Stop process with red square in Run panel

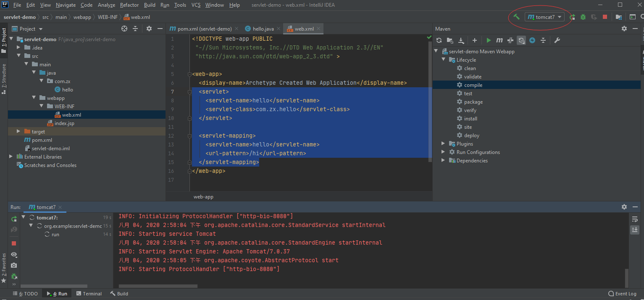[x=14, y=243]
